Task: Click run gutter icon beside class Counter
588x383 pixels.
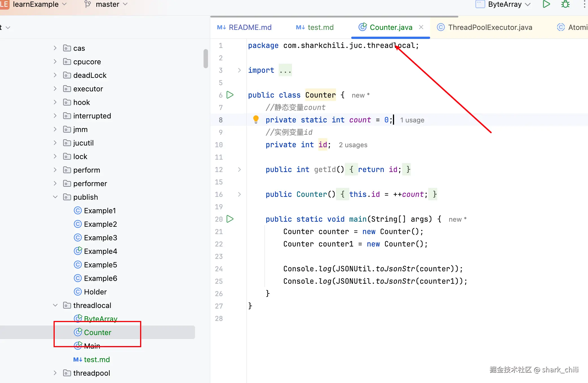Action: 230,95
